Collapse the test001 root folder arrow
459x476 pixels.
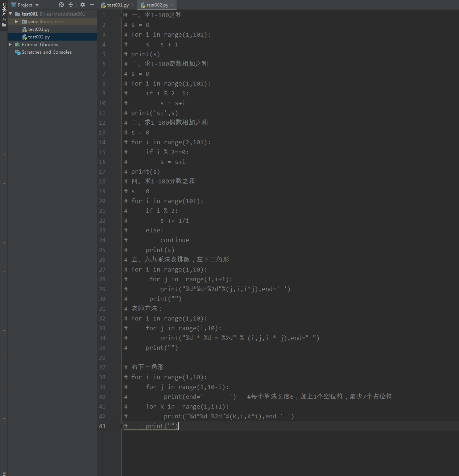click(10, 14)
